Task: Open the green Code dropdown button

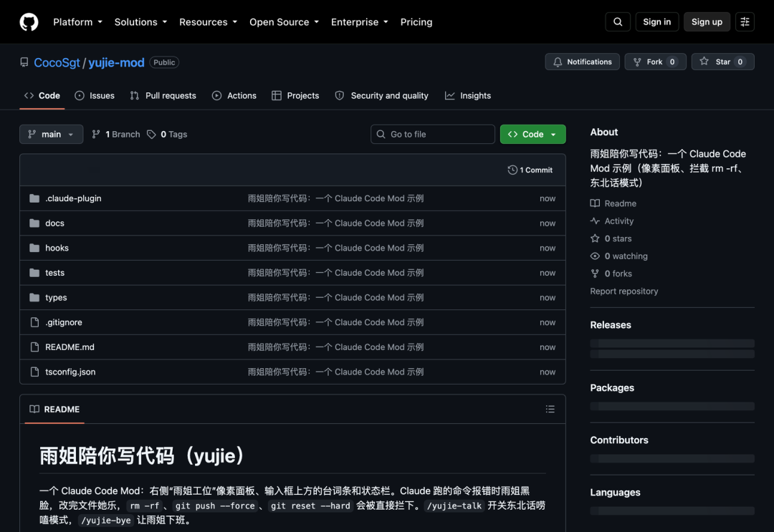Action: click(x=532, y=134)
